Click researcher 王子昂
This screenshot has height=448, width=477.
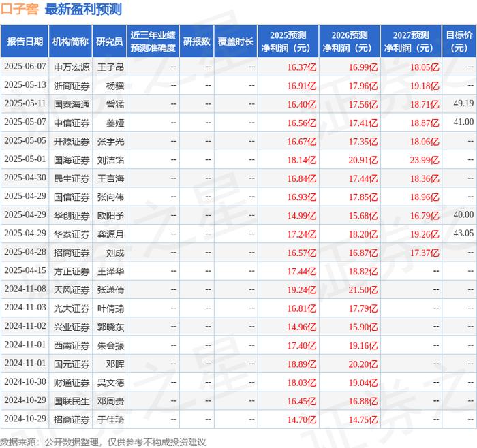pos(110,67)
